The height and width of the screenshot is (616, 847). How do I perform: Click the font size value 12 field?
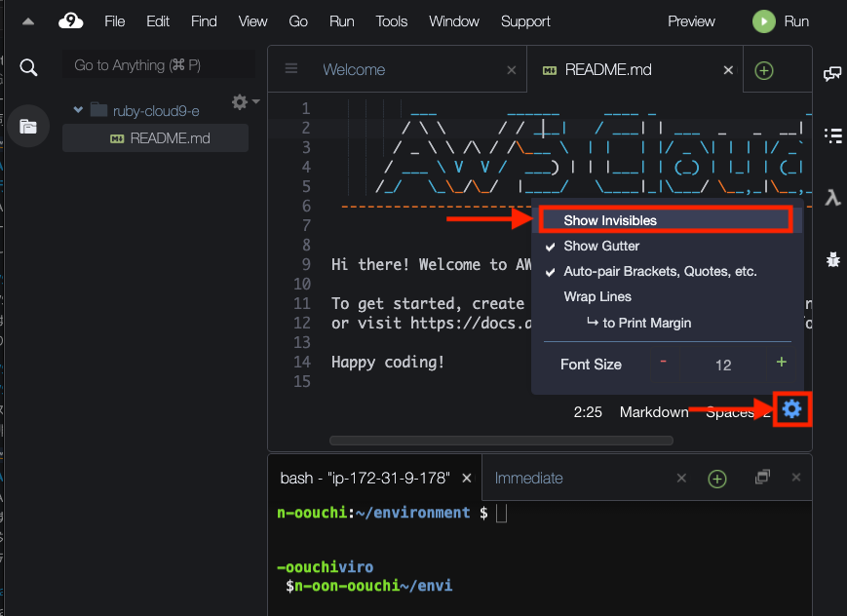pos(723,365)
